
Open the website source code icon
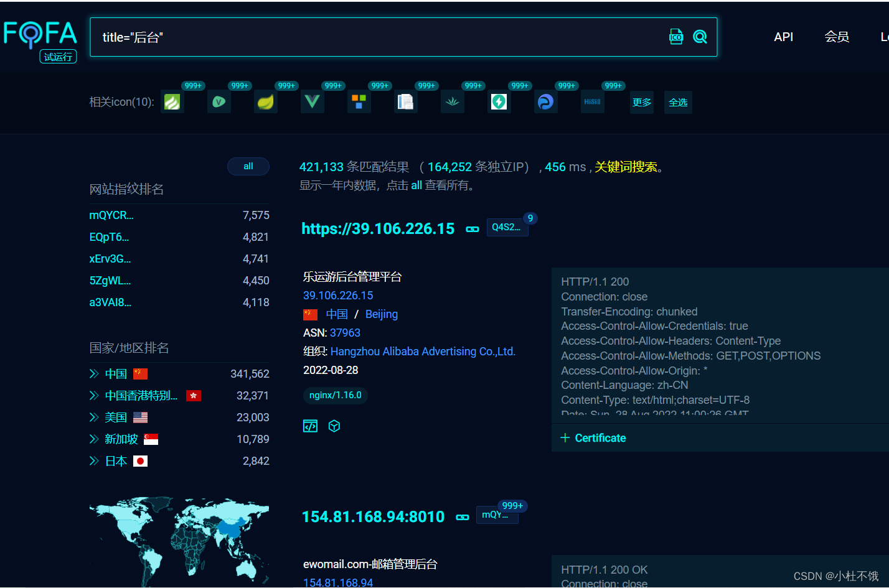click(x=310, y=426)
